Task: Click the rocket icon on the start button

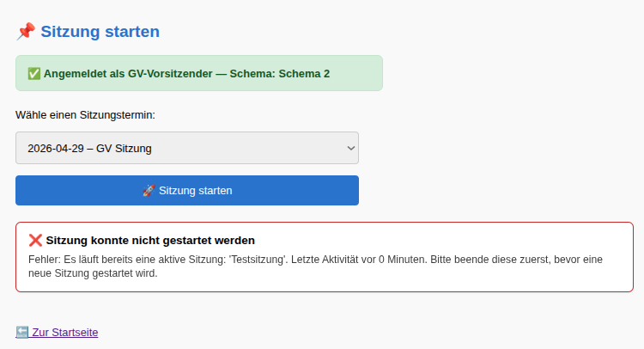Action: pos(149,191)
